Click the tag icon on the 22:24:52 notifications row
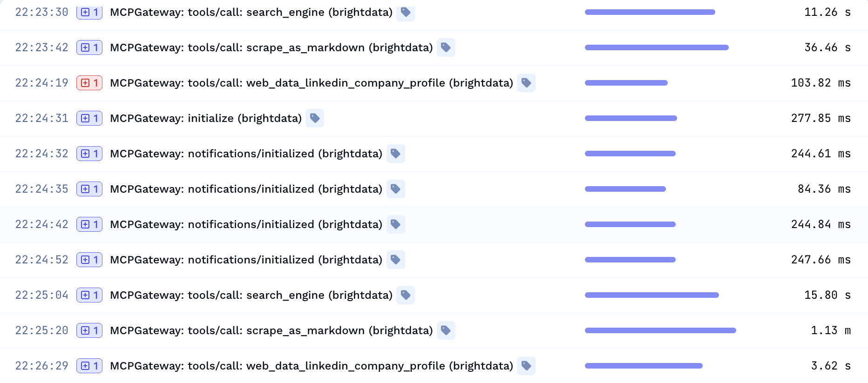Screen dimensions: 868x383 396,260
